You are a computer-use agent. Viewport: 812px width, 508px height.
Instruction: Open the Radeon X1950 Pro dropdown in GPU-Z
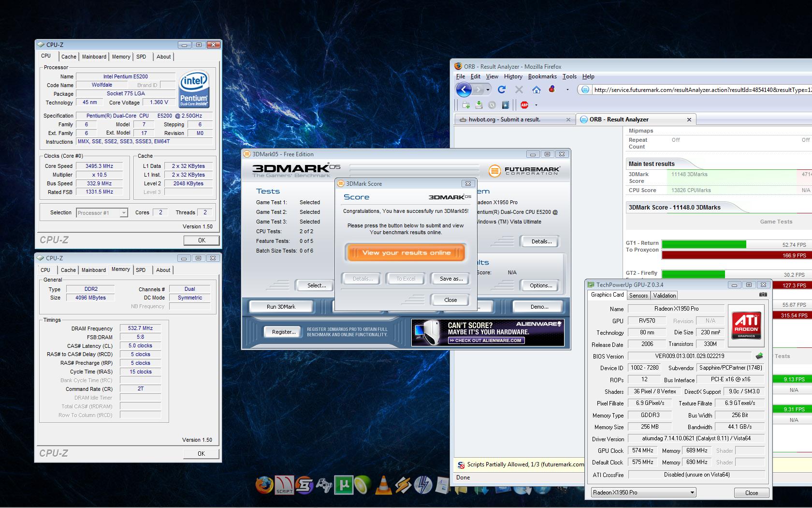644,493
